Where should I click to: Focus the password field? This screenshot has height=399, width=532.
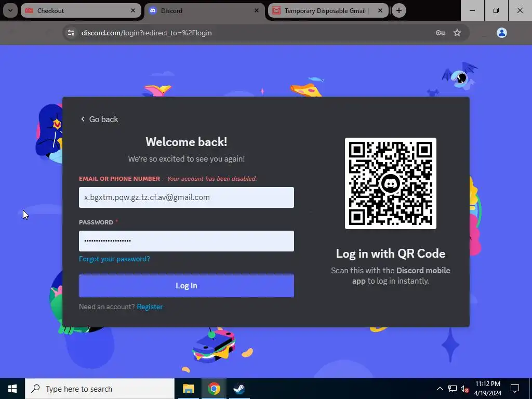(187, 241)
